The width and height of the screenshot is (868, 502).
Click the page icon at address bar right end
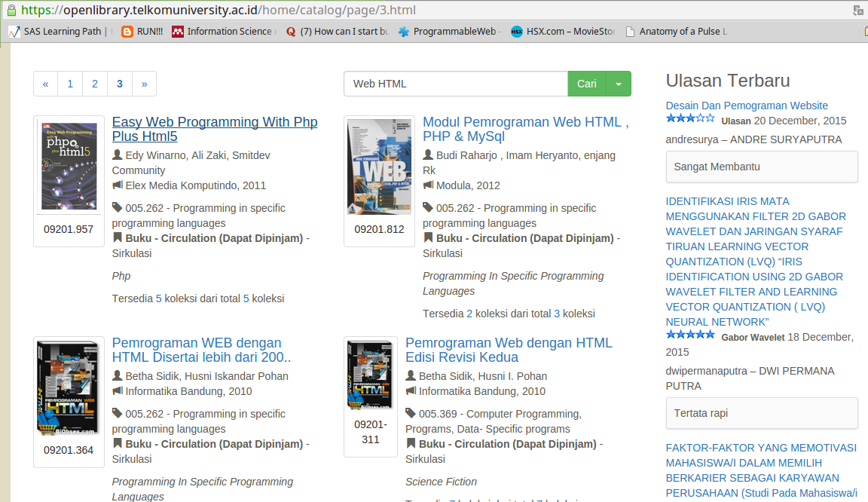858,10
